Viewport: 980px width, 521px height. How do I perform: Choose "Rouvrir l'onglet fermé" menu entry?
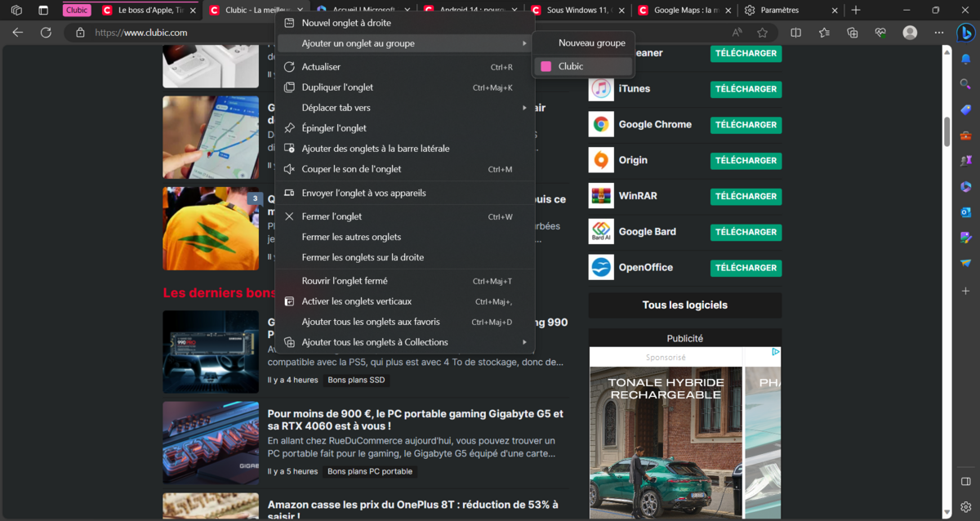pos(405,281)
